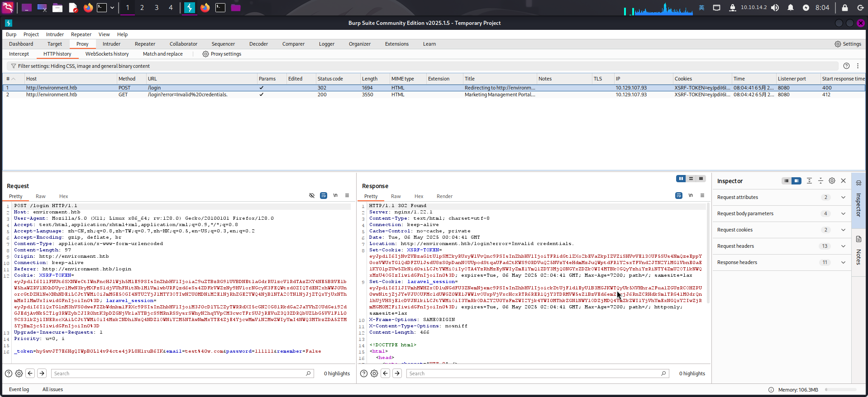Select combined tabbed request/response layout
The height and width of the screenshot is (397, 868).
(701, 179)
